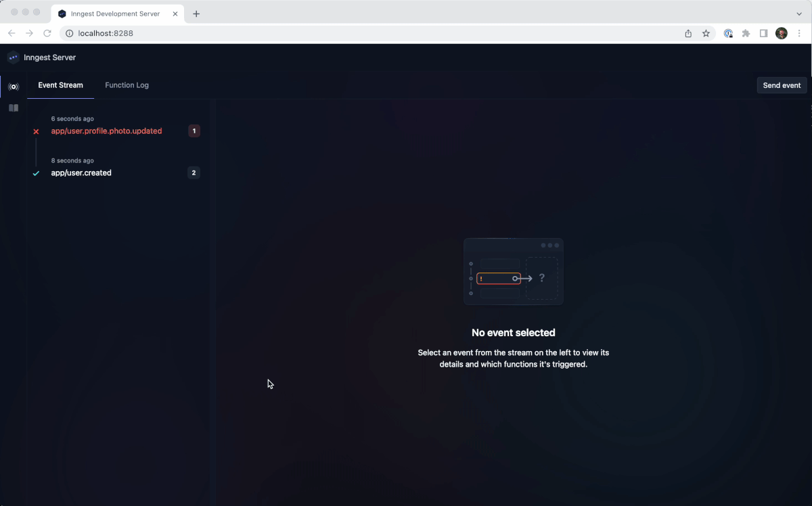Select the Event Stream tab
This screenshot has height=506, width=812.
pos(60,85)
